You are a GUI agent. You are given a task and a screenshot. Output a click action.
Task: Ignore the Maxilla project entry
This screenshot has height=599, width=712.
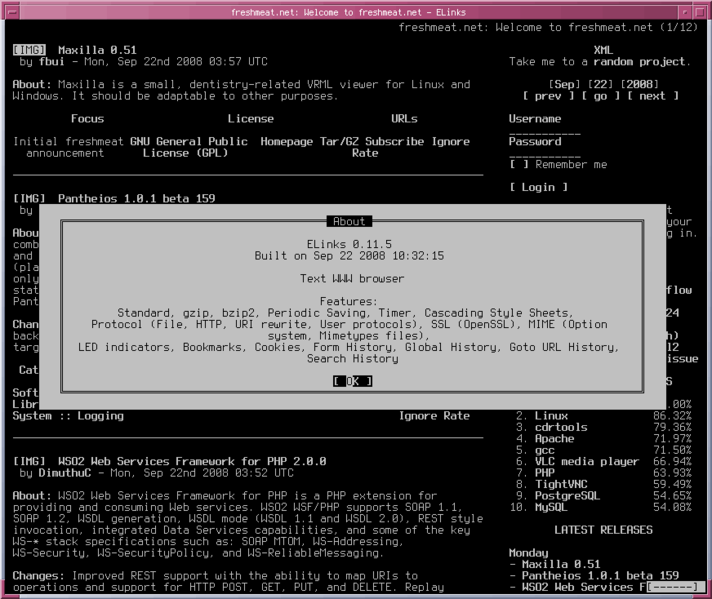[x=450, y=141]
